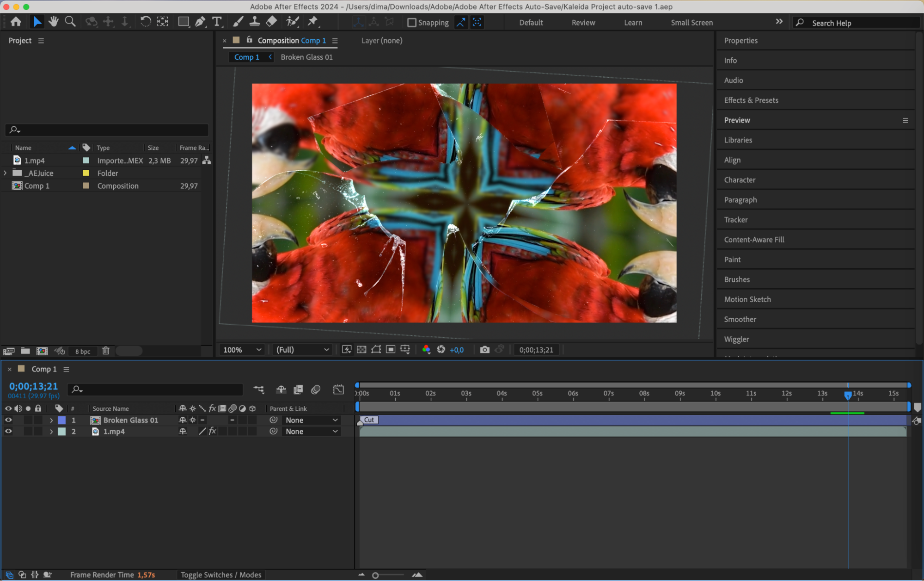Image resolution: width=924 pixels, height=581 pixels.
Task: Click the Broken Glass 01 breadcrumb
Action: 306,57
